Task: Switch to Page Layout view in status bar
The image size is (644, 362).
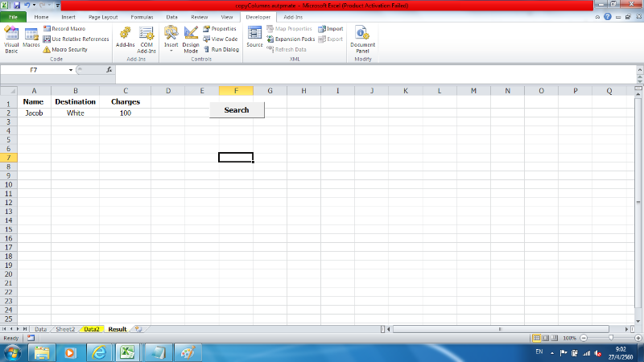Action: point(547,339)
